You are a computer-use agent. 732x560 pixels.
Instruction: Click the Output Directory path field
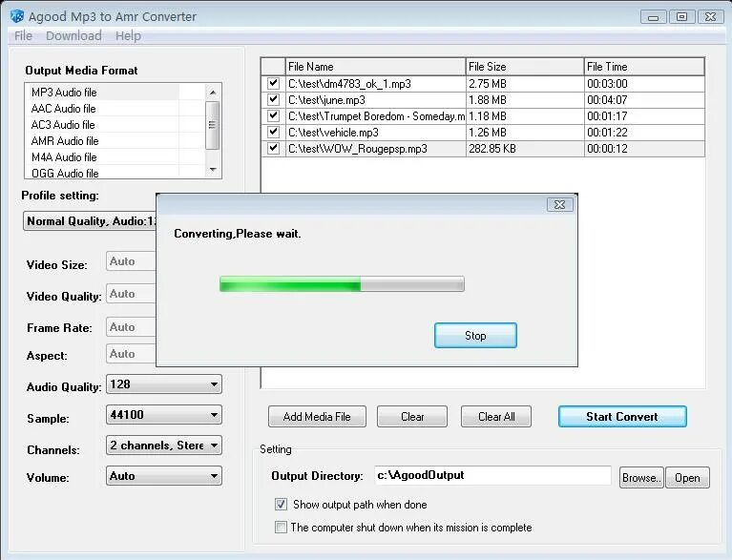click(x=492, y=475)
